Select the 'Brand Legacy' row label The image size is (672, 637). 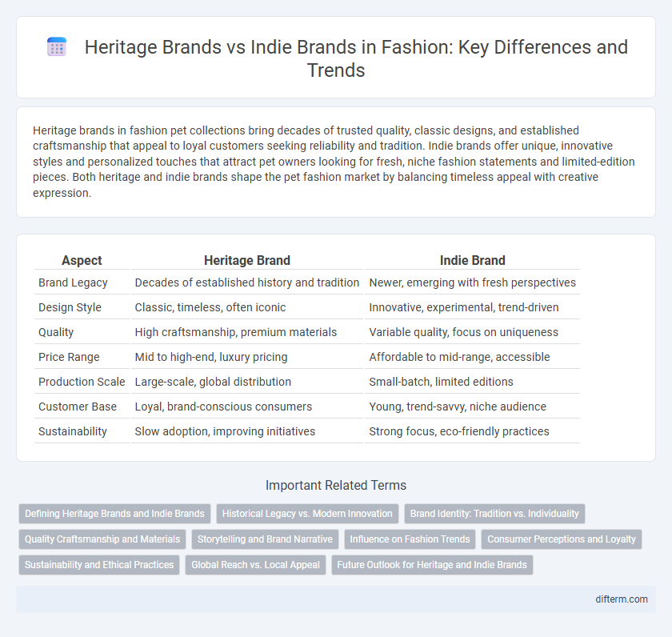pyautogui.click(x=73, y=282)
